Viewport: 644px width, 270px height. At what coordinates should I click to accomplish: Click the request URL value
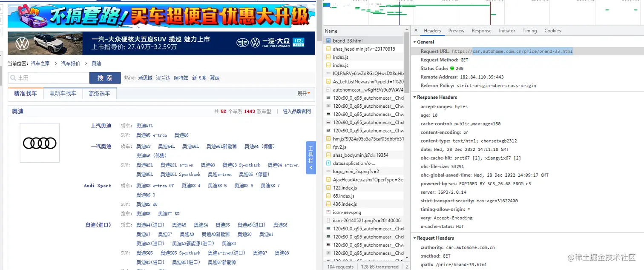click(x=512, y=52)
